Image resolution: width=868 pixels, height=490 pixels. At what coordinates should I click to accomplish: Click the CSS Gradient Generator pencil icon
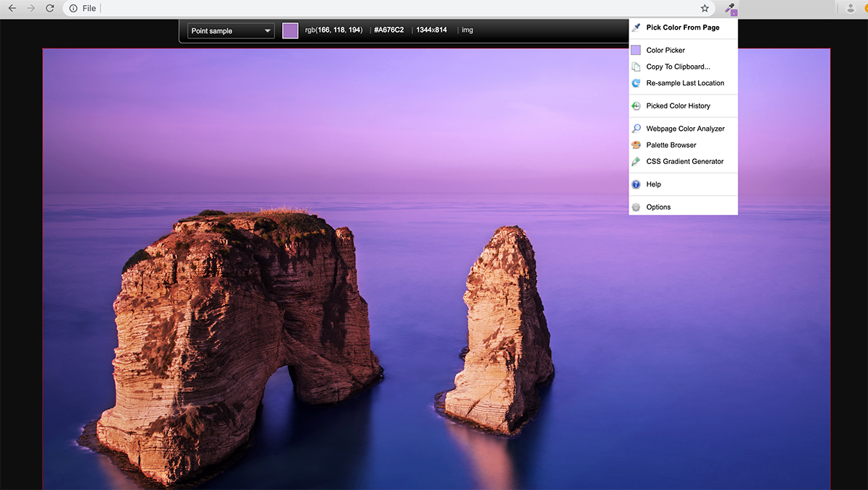637,161
